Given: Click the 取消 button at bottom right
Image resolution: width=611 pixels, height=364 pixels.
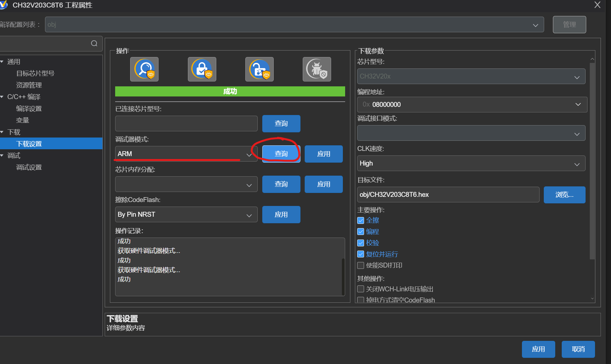Looking at the screenshot, I should [x=578, y=349].
